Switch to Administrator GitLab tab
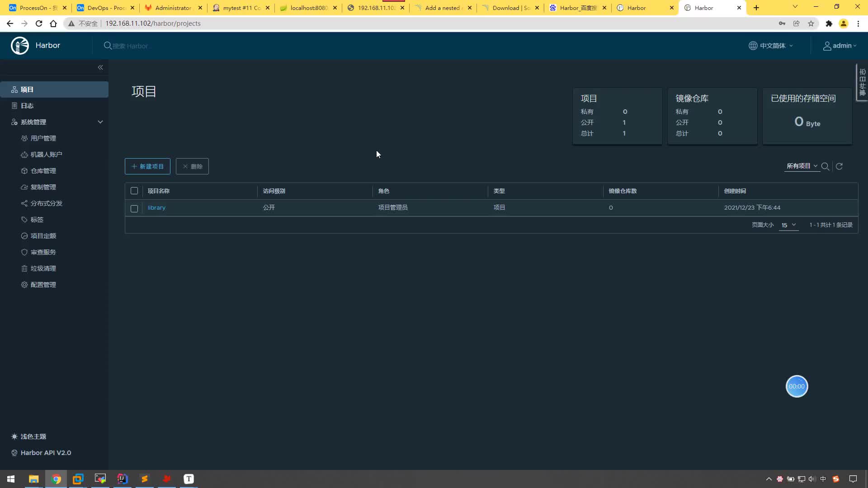 pyautogui.click(x=172, y=8)
